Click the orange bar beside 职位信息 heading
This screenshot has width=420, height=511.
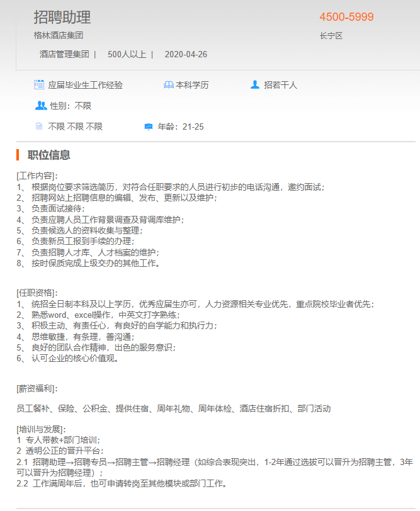point(18,155)
